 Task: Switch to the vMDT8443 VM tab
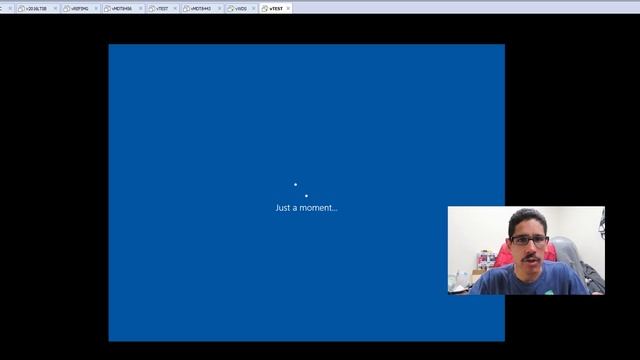point(202,8)
